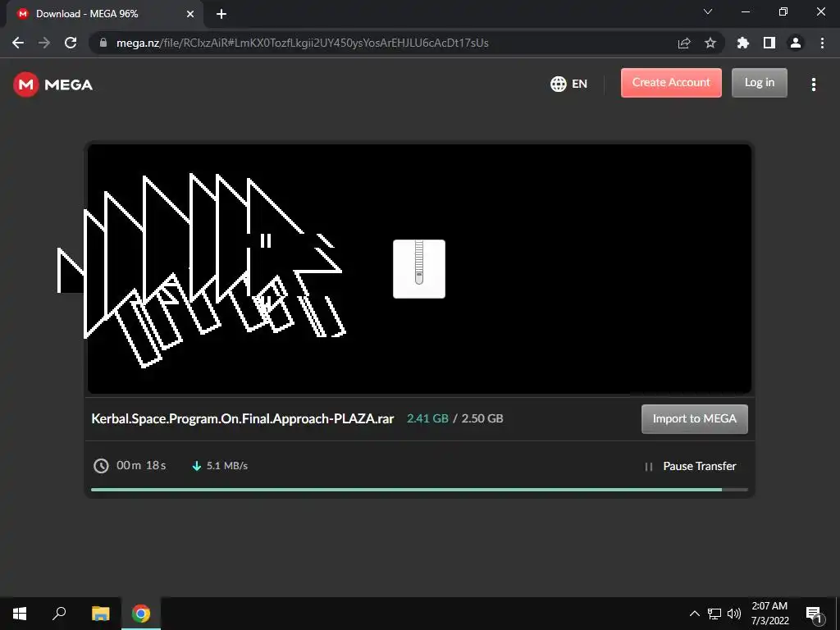Reload the MEGA page

(71, 43)
